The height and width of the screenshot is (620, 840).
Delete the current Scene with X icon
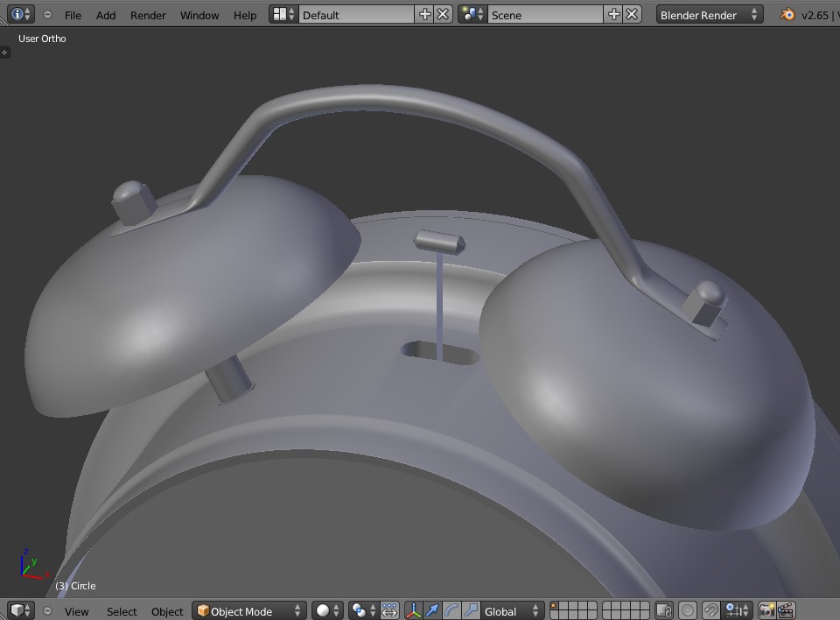click(633, 15)
